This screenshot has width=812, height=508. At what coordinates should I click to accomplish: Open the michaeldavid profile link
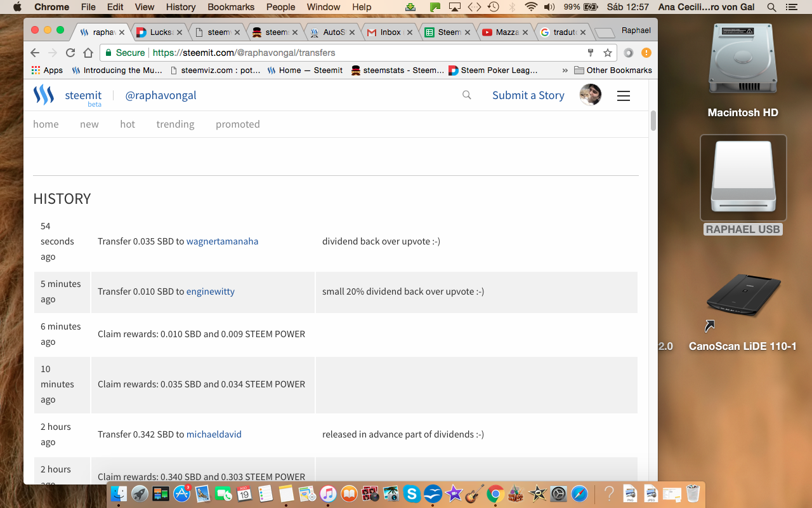214,434
